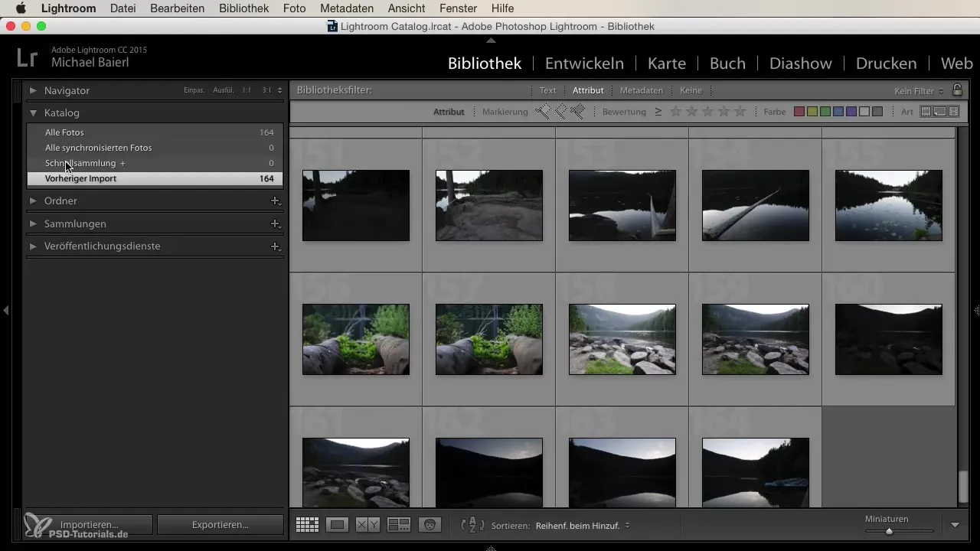Filter by red color label
The width and height of the screenshot is (980, 551).
coord(799,112)
